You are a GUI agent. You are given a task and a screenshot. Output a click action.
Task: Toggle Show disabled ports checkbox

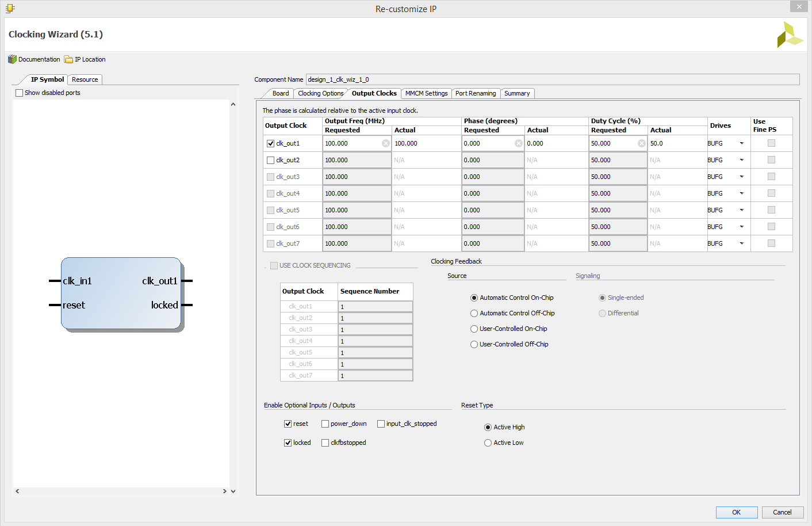(x=20, y=93)
